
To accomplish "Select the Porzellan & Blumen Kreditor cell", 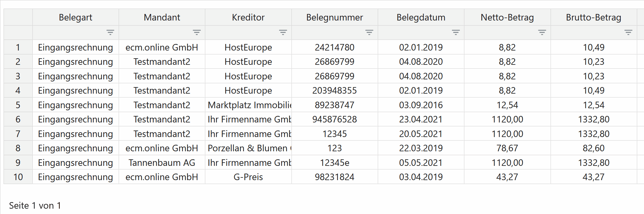I will click(248, 148).
